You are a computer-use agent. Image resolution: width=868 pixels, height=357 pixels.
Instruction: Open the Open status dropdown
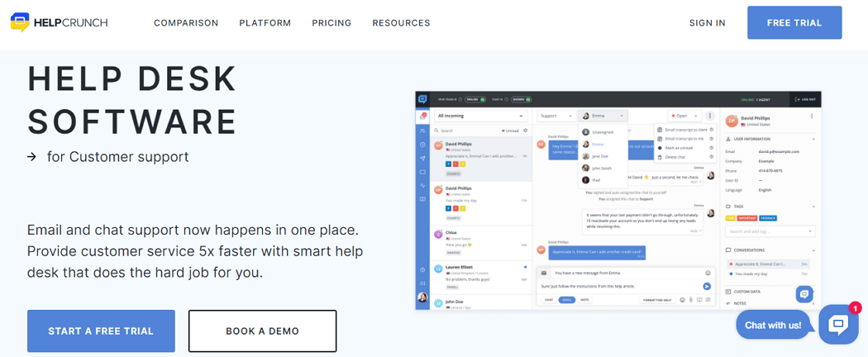pos(684,117)
